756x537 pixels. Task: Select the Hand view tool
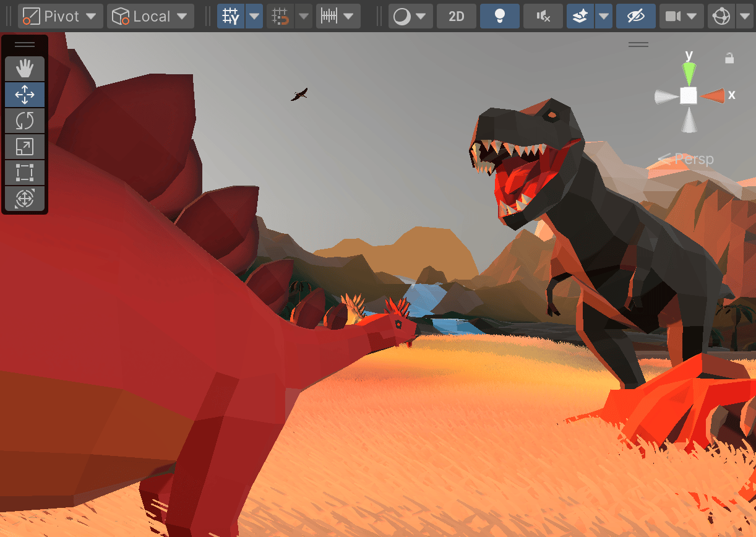(x=25, y=69)
